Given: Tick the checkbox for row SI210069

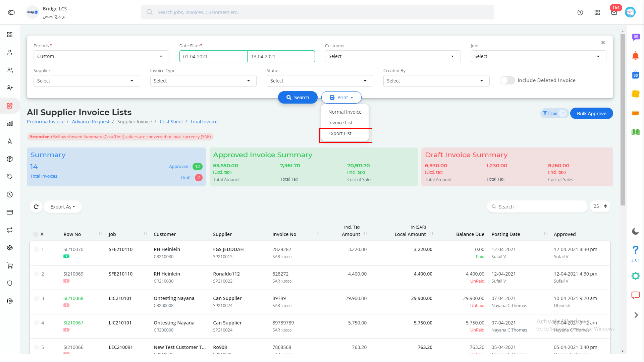Looking at the screenshot, I should 37,274.
